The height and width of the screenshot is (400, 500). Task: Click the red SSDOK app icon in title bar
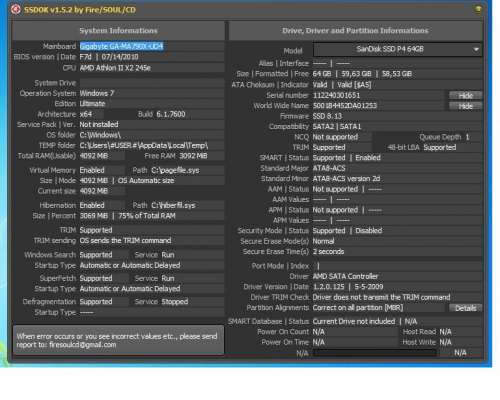point(15,9)
